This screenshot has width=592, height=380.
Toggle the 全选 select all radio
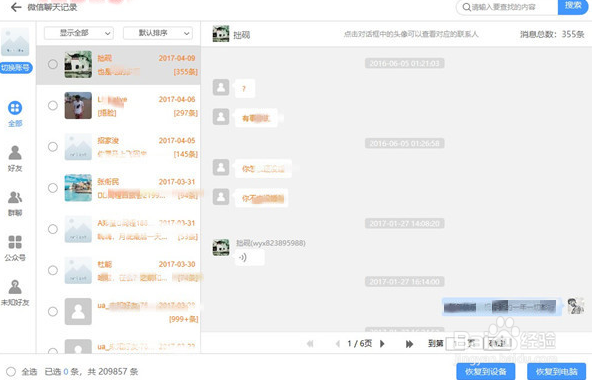(x=11, y=372)
